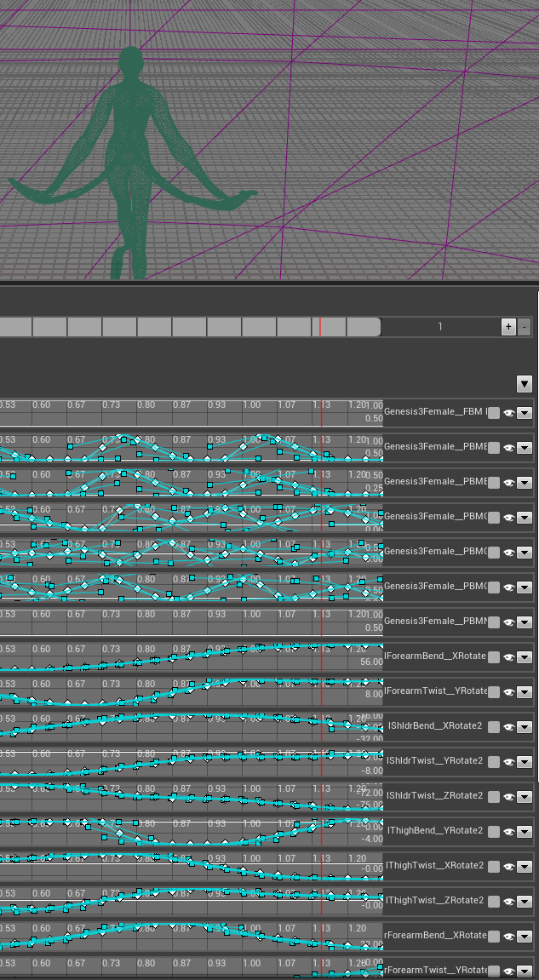
Task: Expand the lThighBend__YRotate2 dropdown arrow
Action: [524, 833]
